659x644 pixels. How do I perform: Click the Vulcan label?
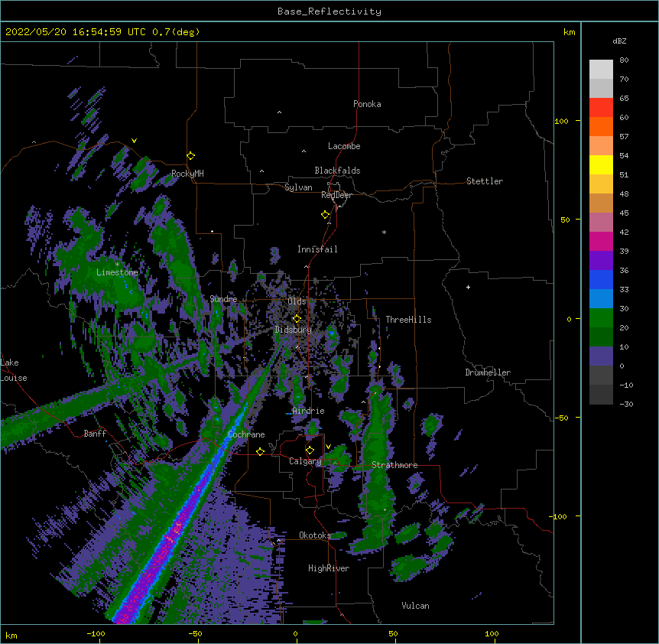tap(415, 606)
